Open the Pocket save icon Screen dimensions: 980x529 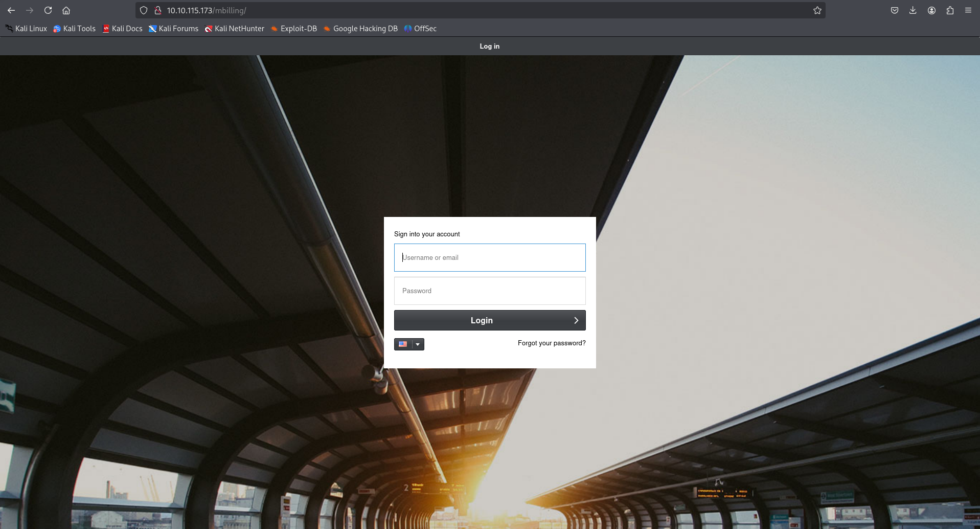click(x=895, y=10)
